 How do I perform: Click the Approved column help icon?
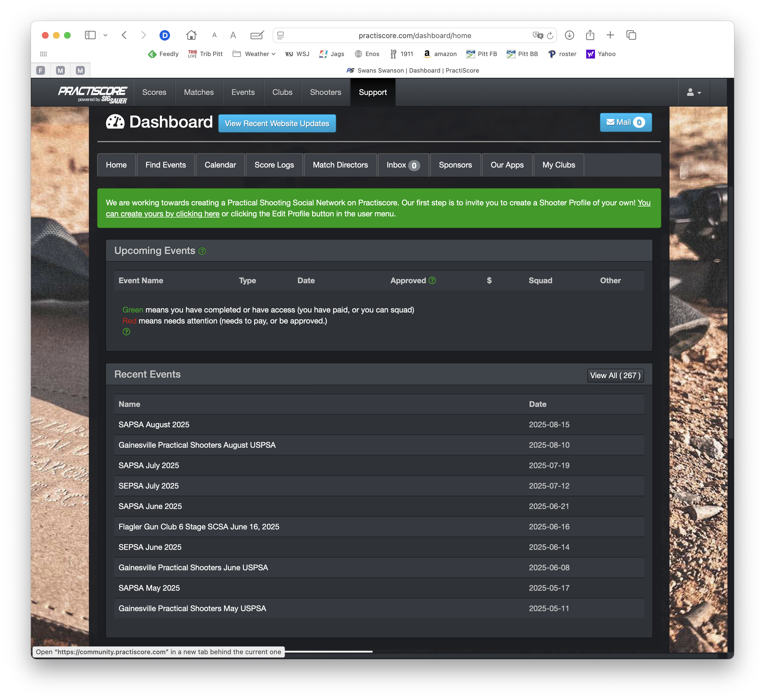(x=432, y=280)
